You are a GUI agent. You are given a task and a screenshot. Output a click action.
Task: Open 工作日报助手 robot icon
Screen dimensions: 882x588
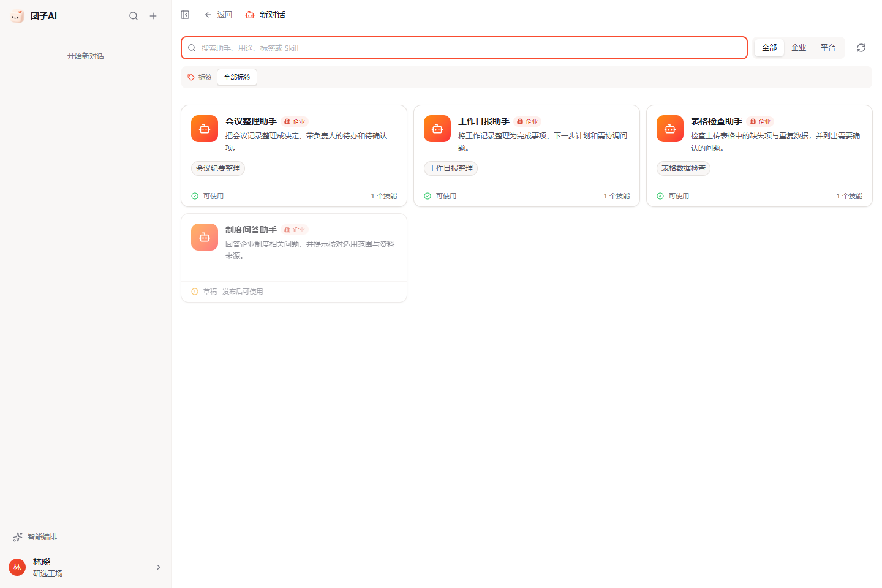[437, 129]
